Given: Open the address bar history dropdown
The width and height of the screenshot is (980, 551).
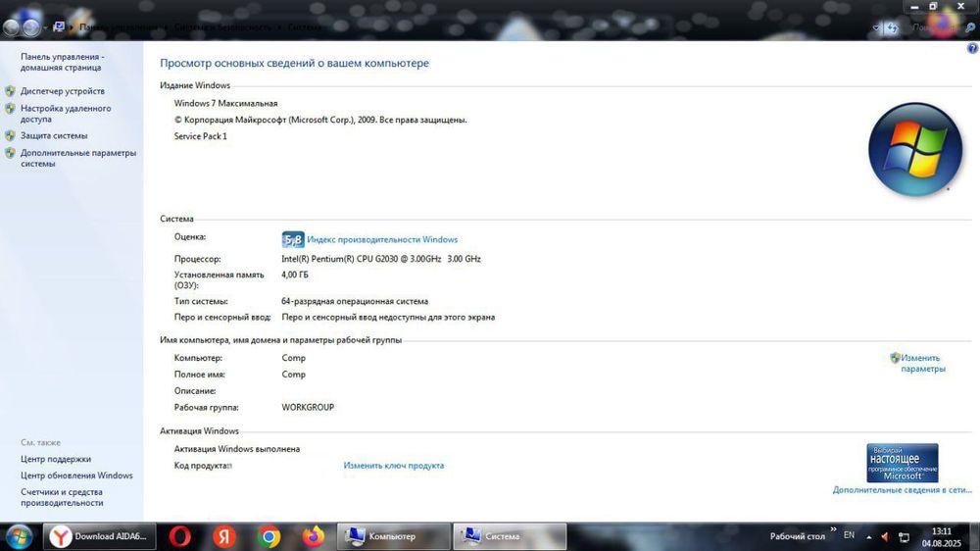Looking at the screenshot, I should (x=876, y=27).
